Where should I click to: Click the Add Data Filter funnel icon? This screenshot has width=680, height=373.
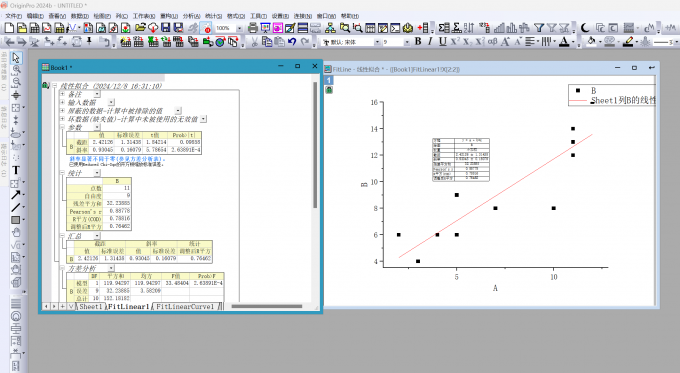click(x=539, y=28)
